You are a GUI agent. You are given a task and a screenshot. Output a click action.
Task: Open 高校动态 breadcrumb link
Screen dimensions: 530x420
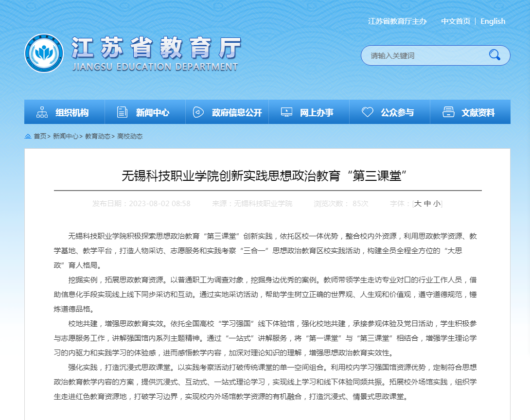point(130,136)
